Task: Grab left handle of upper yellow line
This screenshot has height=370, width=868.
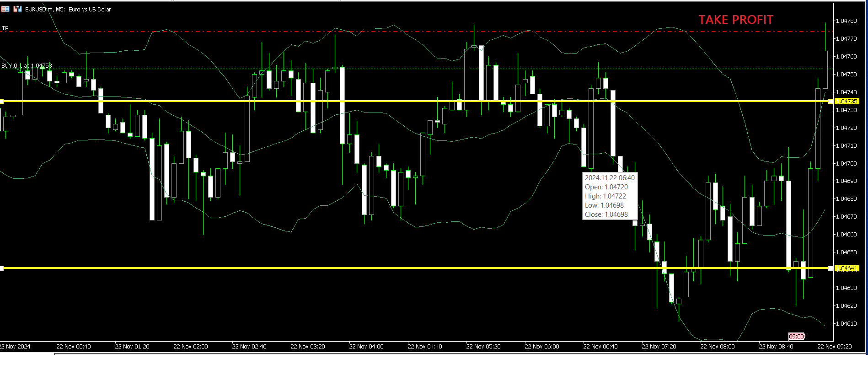Action: click(2, 101)
